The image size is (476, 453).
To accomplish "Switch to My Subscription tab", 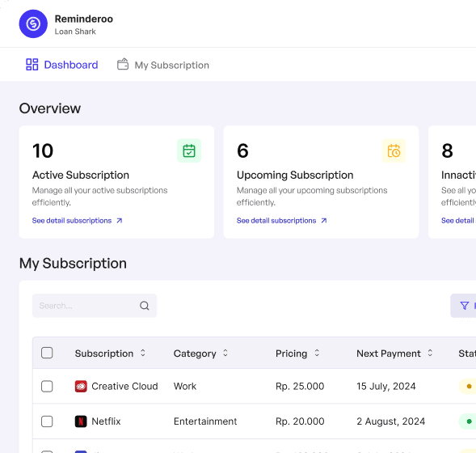I will point(163,65).
